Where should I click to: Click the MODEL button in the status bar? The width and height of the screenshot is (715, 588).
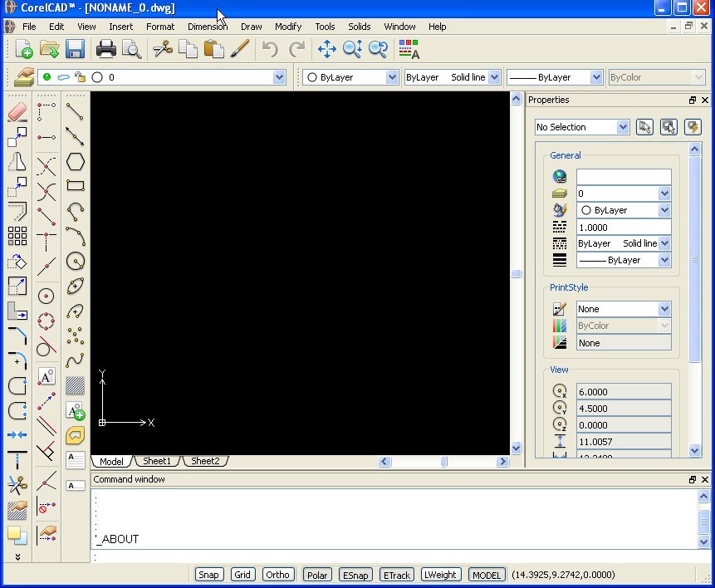487,574
